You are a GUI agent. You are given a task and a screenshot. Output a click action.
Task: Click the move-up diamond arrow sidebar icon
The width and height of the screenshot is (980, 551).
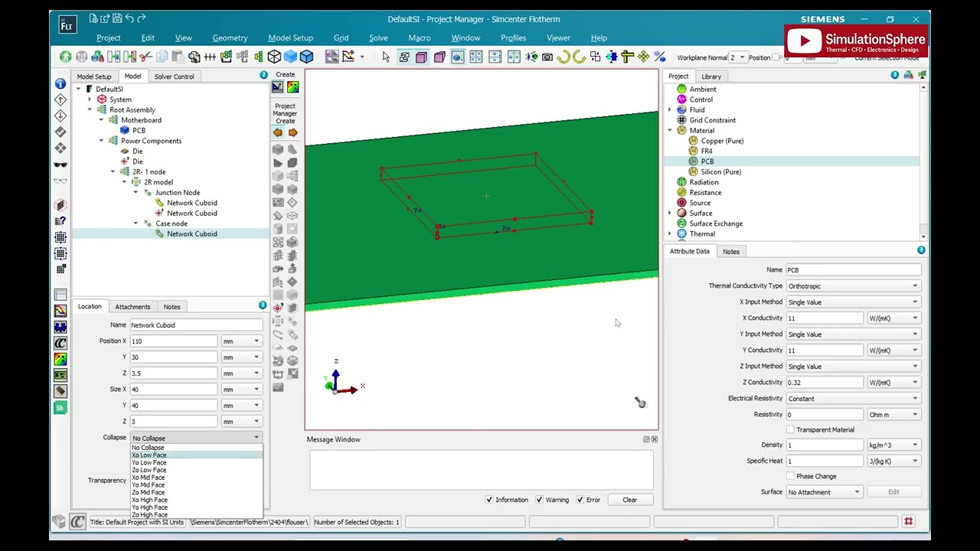[x=60, y=99]
